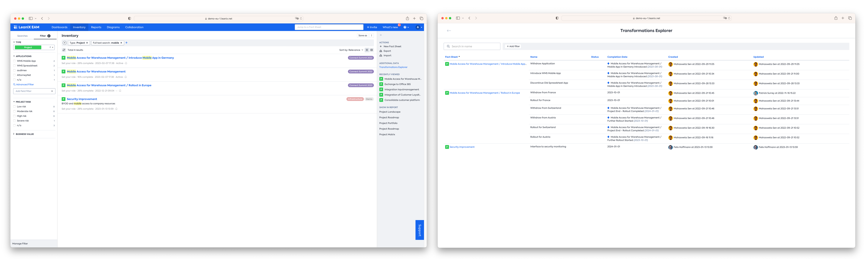Click Add filter button in Transformations Explorer
Screen dimensions: 868x259
point(513,46)
